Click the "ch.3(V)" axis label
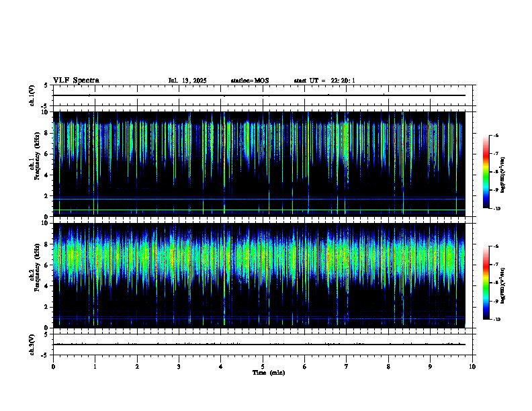This screenshot has width=532, height=411. (x=32, y=345)
